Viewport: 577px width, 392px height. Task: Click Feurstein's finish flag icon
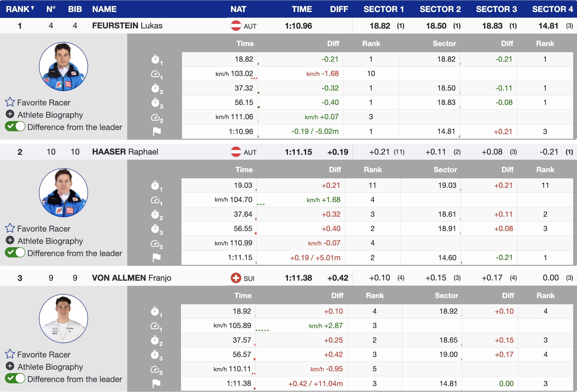point(157,132)
